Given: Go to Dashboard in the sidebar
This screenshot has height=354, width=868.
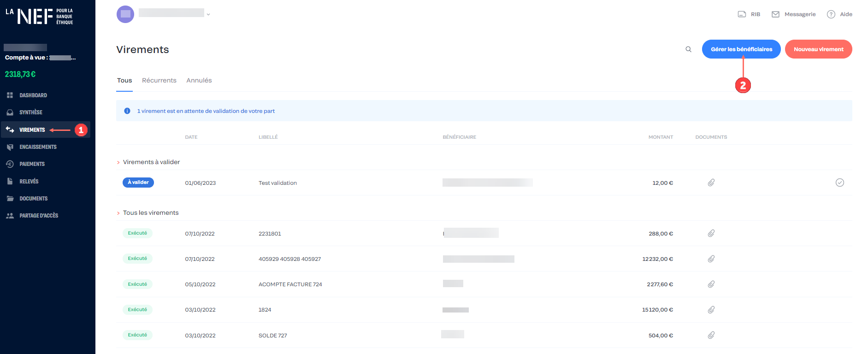Looking at the screenshot, I should tap(33, 95).
